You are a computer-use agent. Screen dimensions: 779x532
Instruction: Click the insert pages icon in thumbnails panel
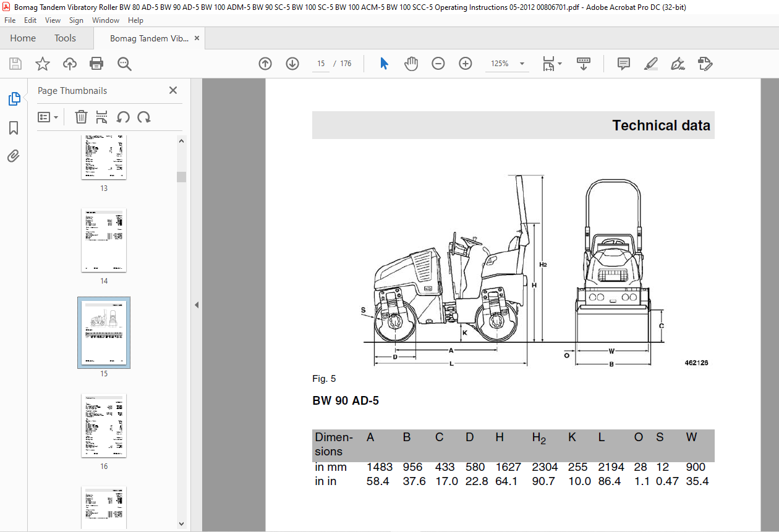point(102,117)
